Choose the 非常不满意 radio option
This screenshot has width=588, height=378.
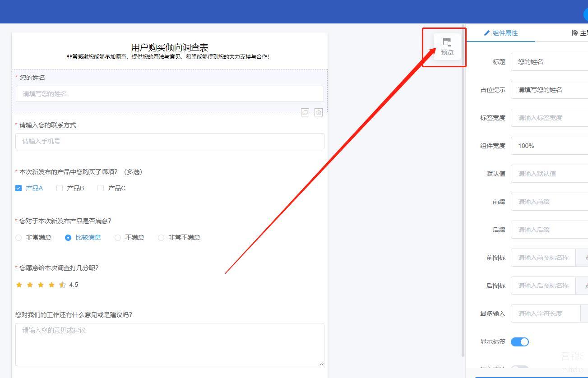click(x=161, y=238)
